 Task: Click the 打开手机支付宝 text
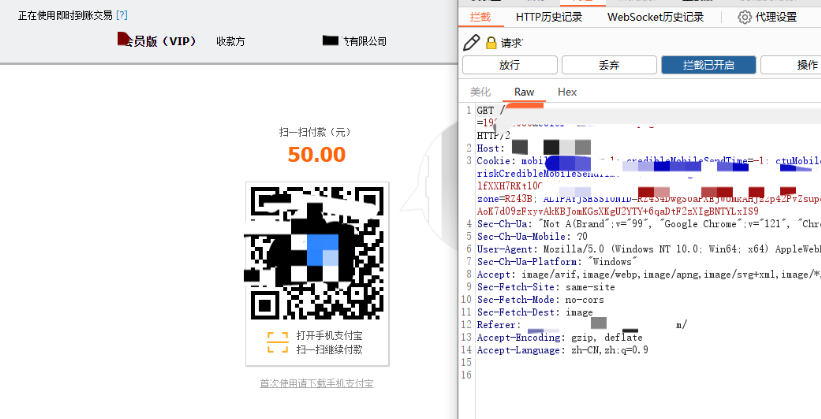coord(329,335)
